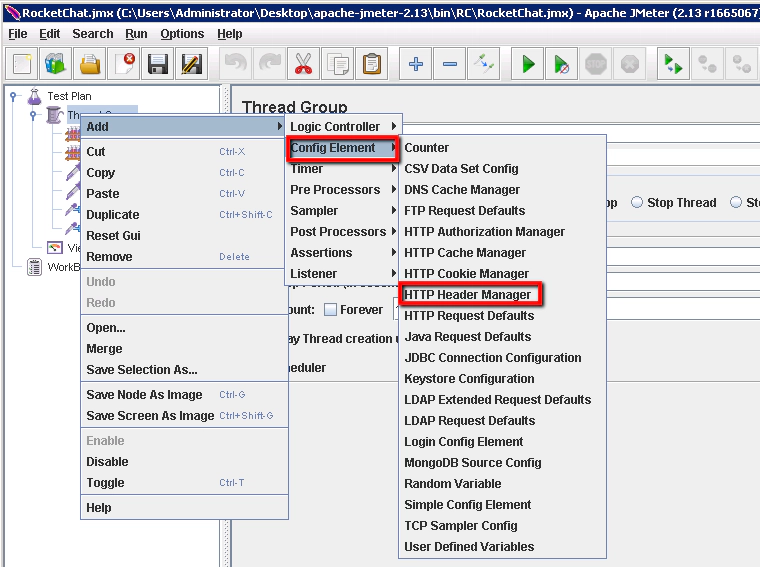Click the Save As pencil-floppy icon

pos(191,64)
